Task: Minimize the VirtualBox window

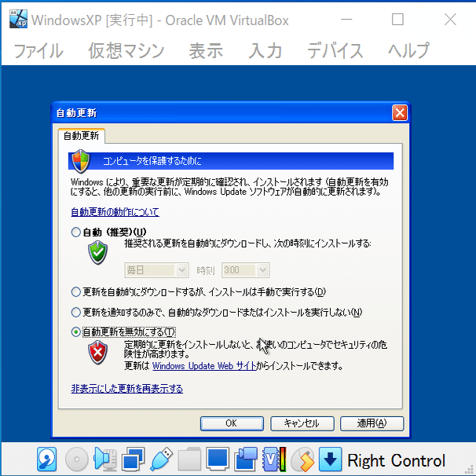Action: pyautogui.click(x=346, y=20)
